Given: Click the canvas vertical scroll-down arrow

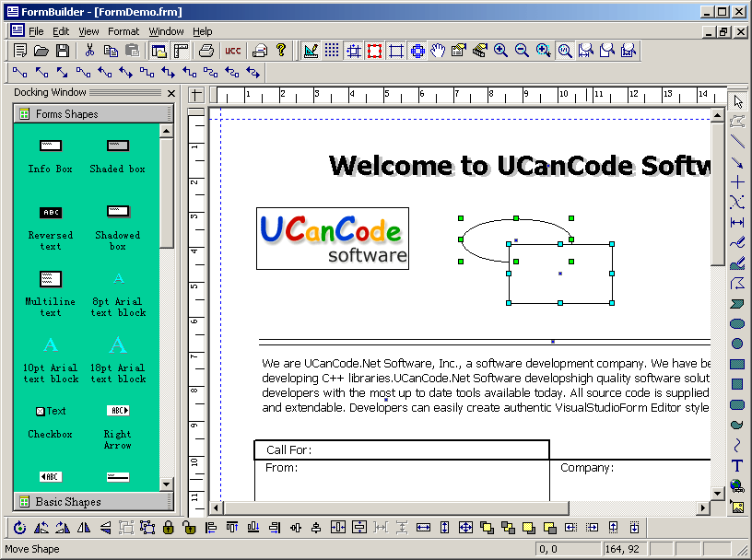Looking at the screenshot, I should pos(718,494).
